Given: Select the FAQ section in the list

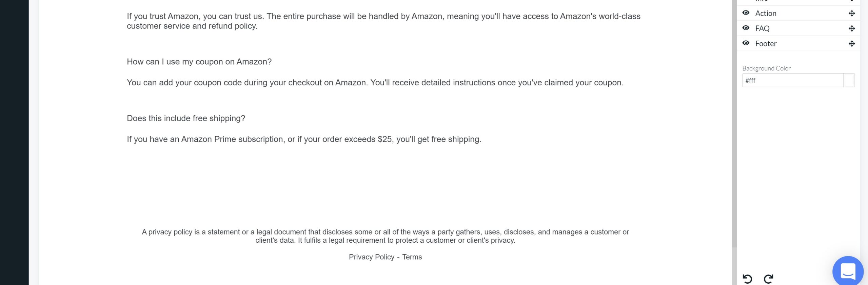Looking at the screenshot, I should (x=762, y=28).
